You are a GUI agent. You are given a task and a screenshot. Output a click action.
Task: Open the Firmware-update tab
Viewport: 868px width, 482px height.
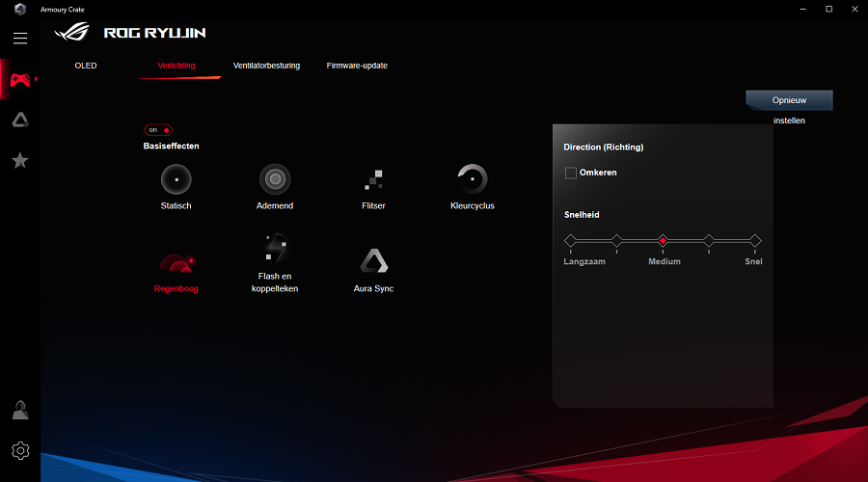coord(357,66)
